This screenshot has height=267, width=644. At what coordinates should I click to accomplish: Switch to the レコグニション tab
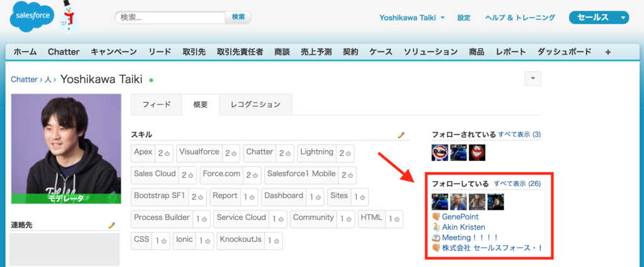255,104
